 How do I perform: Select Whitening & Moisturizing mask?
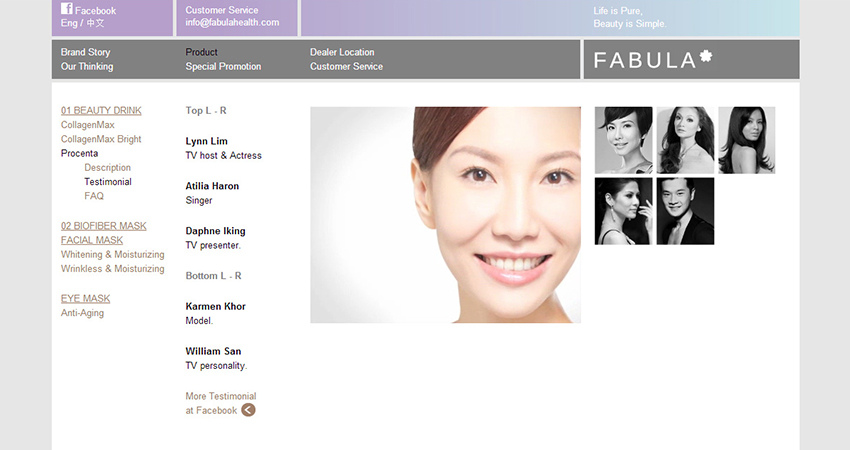tap(112, 254)
